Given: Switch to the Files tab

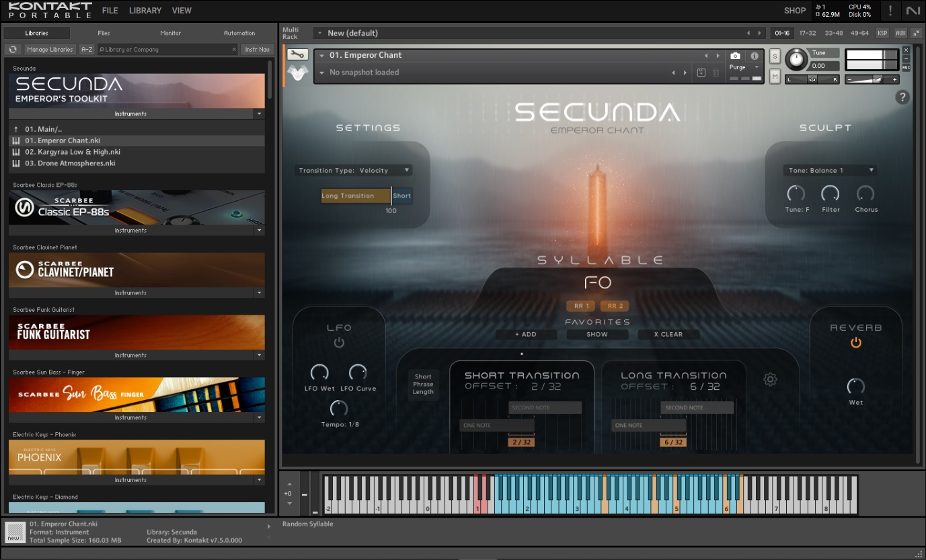Looking at the screenshot, I should click(104, 33).
